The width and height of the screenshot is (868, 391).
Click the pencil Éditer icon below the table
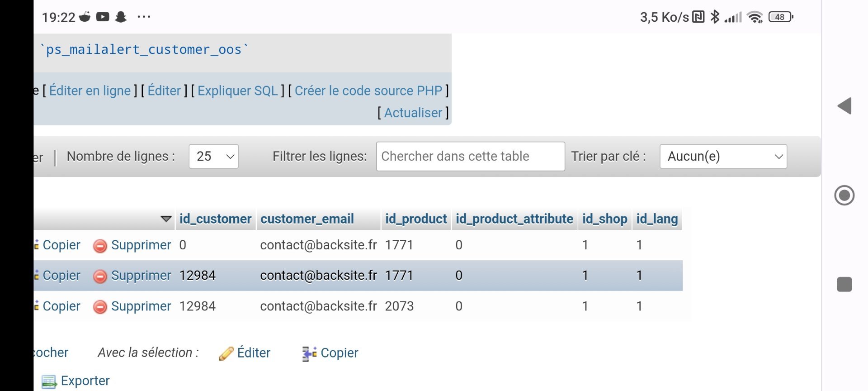tap(226, 353)
